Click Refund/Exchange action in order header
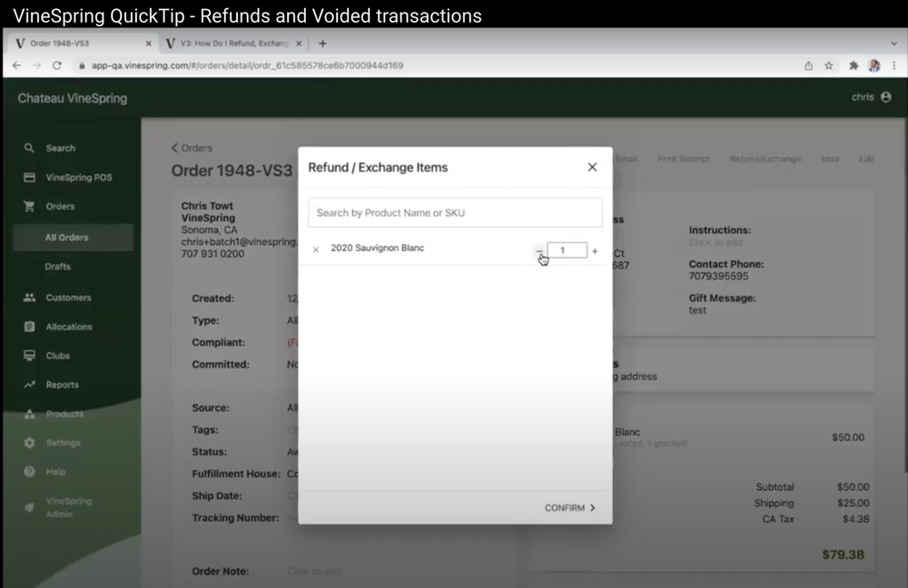The width and height of the screenshot is (908, 588). click(x=765, y=159)
